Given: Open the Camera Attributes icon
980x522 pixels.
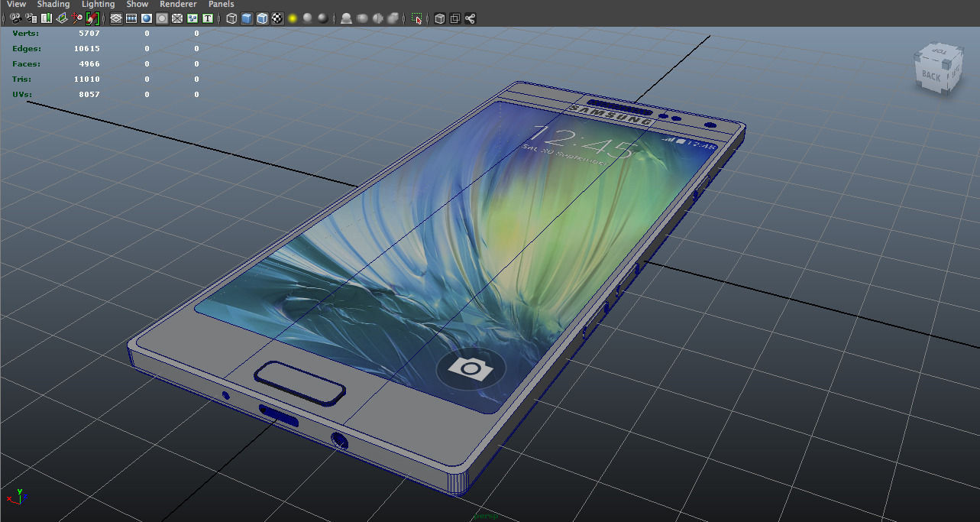Looking at the screenshot, I should pyautogui.click(x=31, y=18).
